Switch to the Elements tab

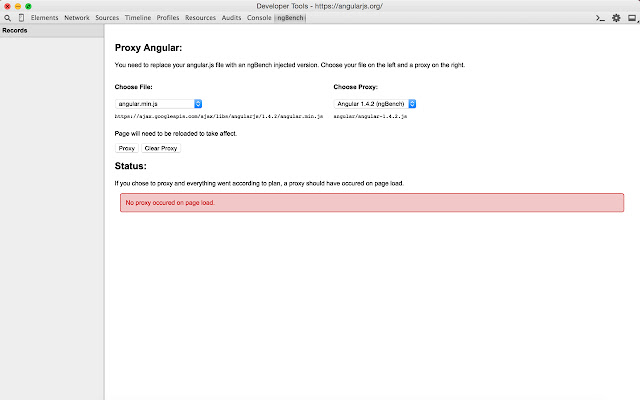coord(44,18)
